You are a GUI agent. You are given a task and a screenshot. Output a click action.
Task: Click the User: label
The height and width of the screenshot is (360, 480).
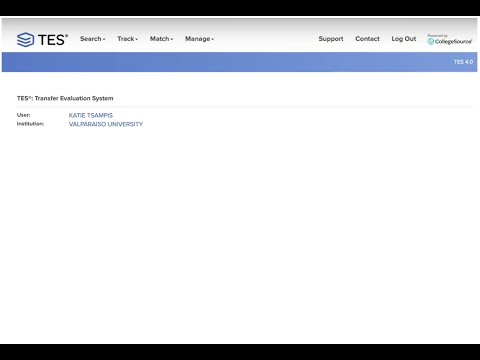[23, 115]
